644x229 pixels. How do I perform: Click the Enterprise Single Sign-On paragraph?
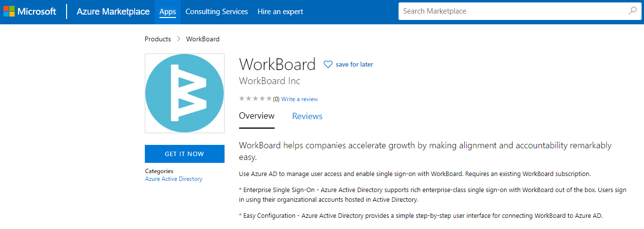pyautogui.click(x=433, y=195)
